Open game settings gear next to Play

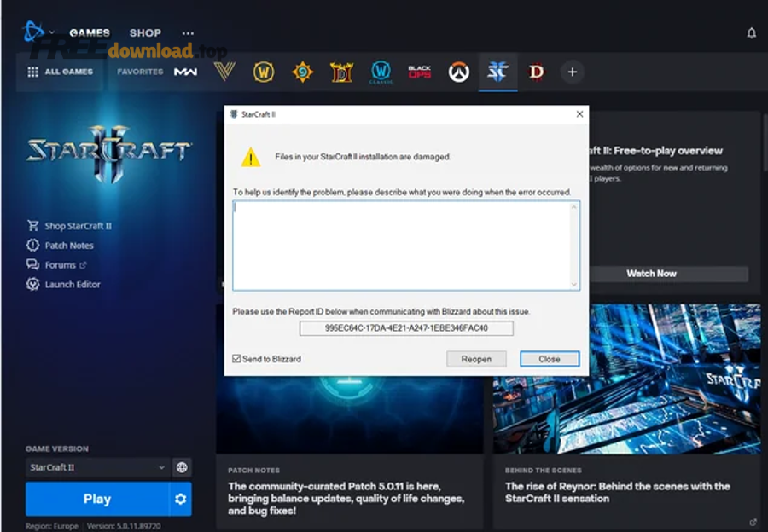180,499
